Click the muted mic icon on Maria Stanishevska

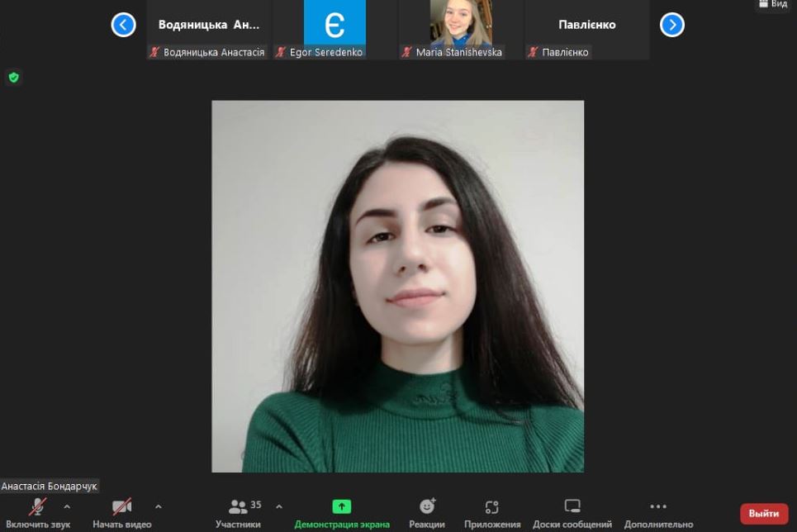point(406,52)
